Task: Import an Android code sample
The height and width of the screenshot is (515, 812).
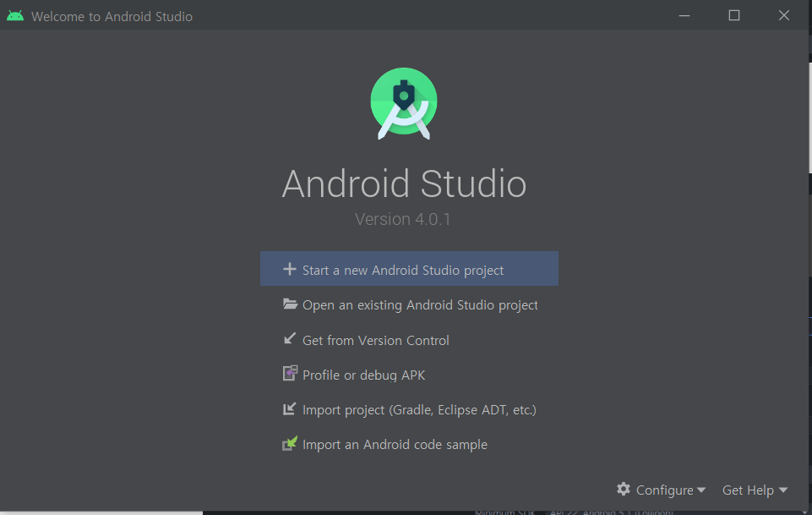Action: click(x=395, y=445)
